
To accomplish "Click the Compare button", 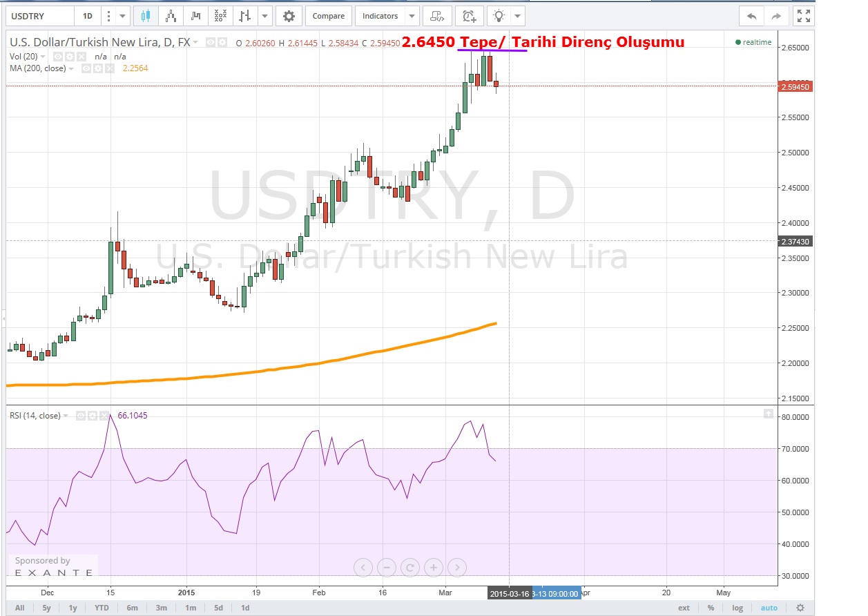I will pos(328,16).
